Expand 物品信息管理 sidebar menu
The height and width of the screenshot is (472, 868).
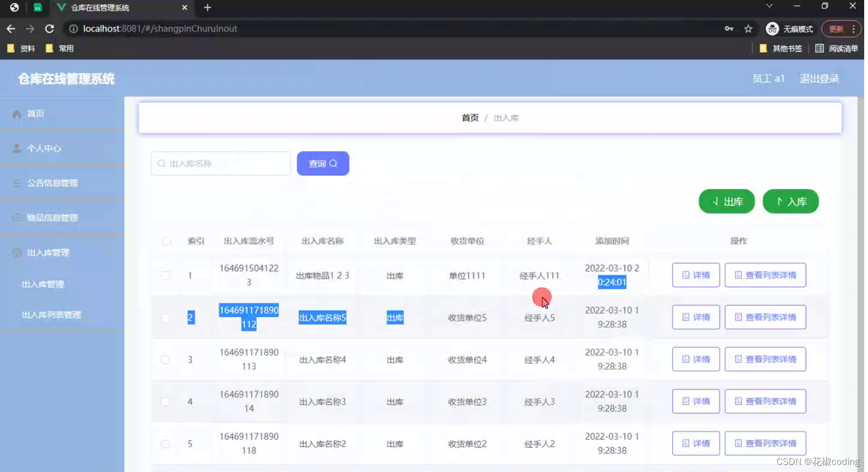click(62, 218)
